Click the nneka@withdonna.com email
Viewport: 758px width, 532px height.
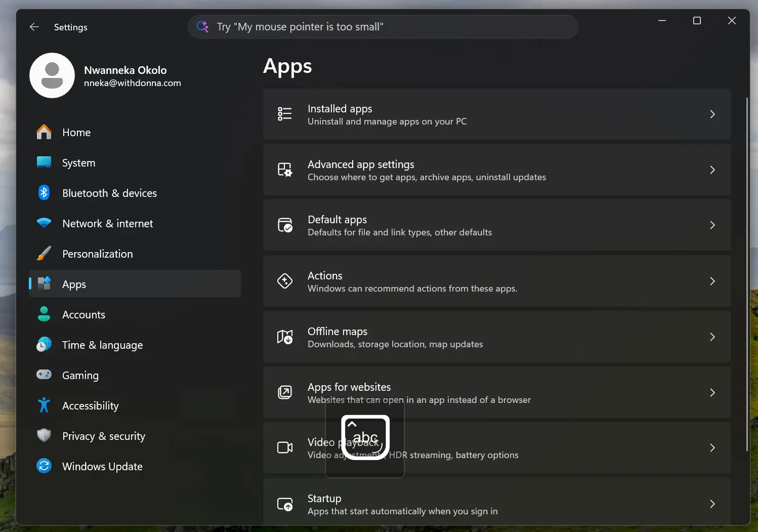coord(133,83)
